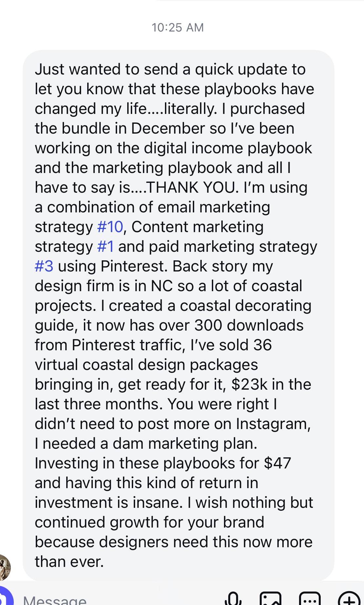Tap the Message input field
The height and width of the screenshot is (605, 364).
[x=98, y=600]
